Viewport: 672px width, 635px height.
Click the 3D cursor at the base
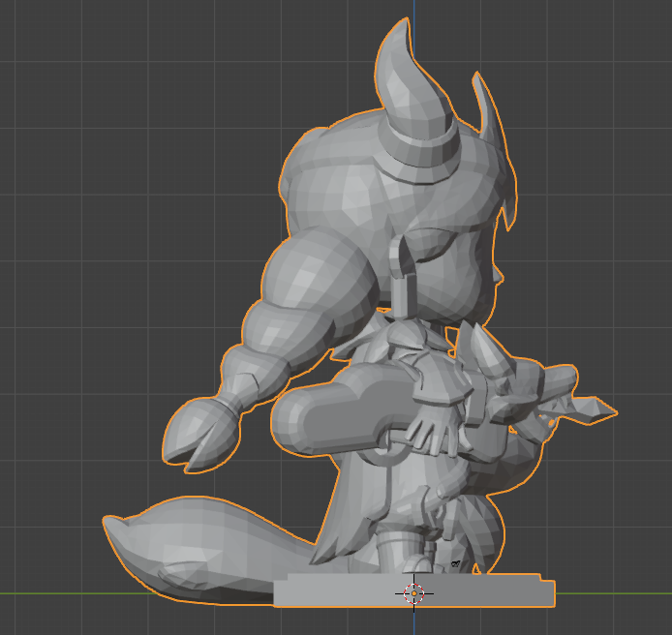tap(413, 592)
